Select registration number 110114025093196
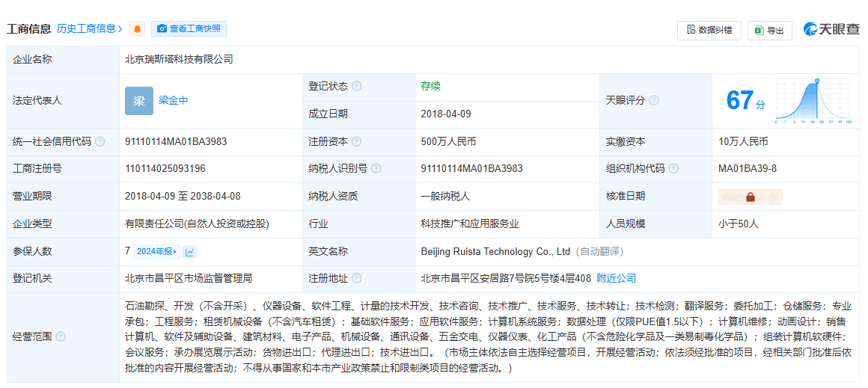Image resolution: width=868 pixels, height=388 pixels. (x=165, y=169)
